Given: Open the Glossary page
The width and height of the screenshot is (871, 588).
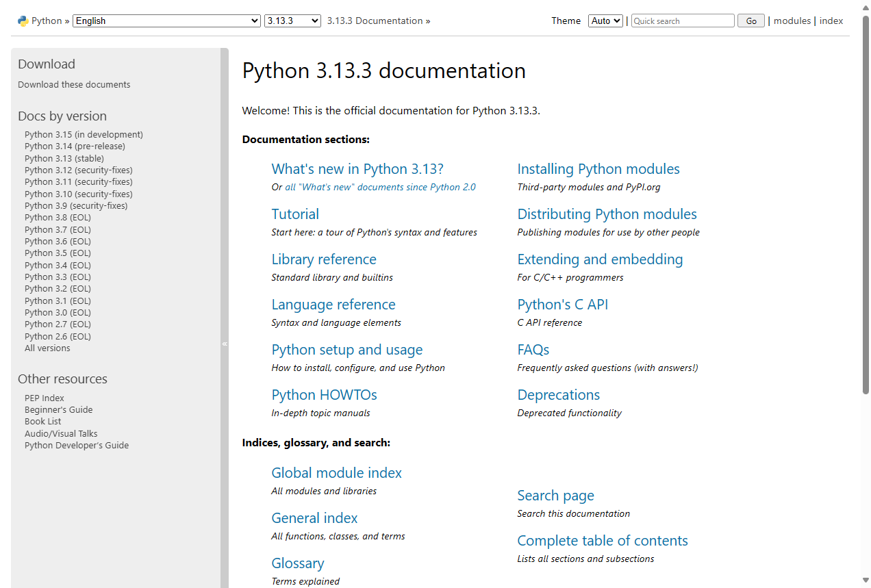Looking at the screenshot, I should pos(297,563).
